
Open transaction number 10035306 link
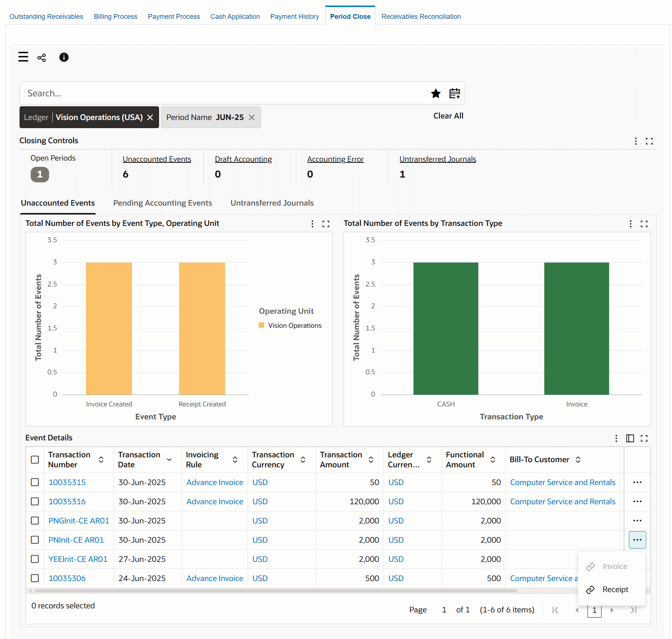pos(67,578)
